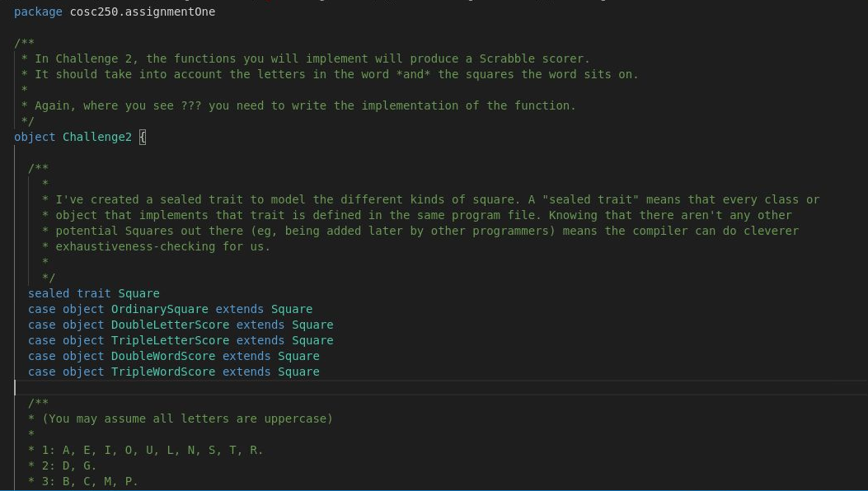Click the OrdinarySquare case object name
Image resolution: width=868 pixels, height=491 pixels.
(160, 309)
